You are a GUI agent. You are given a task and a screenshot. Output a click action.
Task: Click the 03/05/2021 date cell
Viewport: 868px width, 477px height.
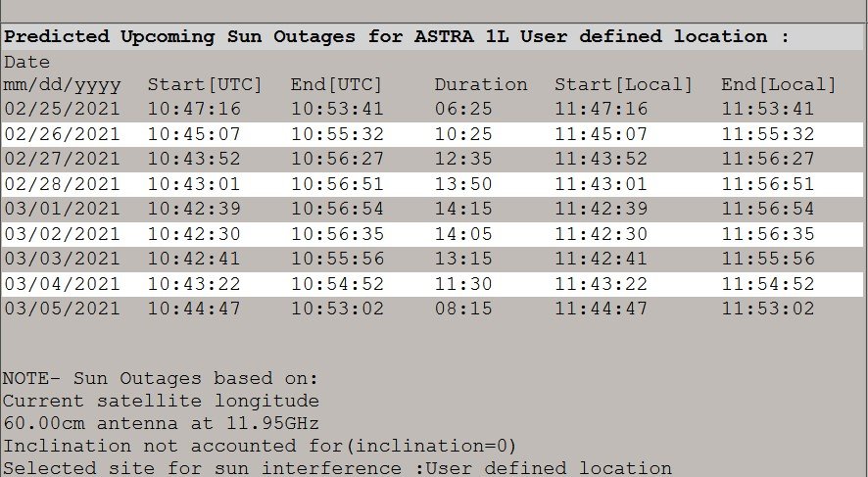(62, 309)
